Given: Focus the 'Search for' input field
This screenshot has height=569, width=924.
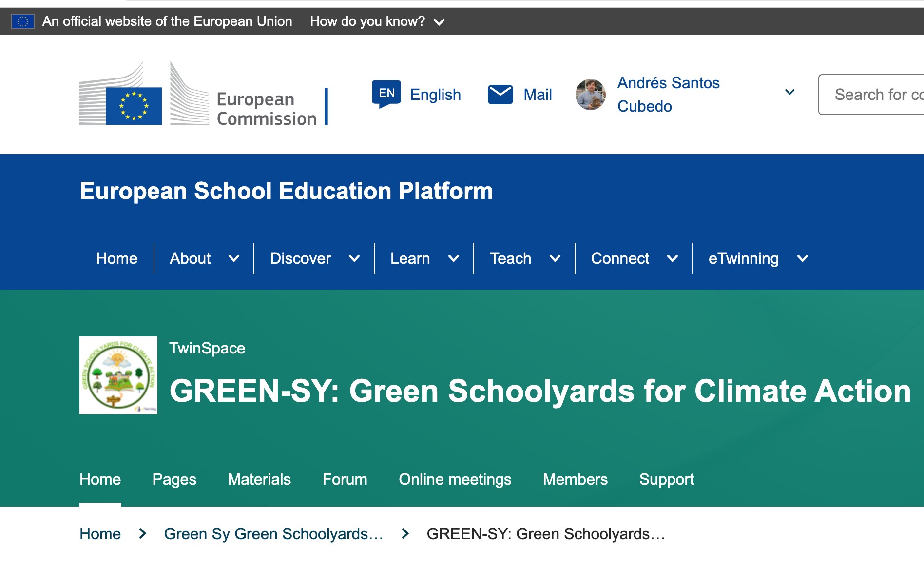Looking at the screenshot, I should pyautogui.click(x=871, y=95).
